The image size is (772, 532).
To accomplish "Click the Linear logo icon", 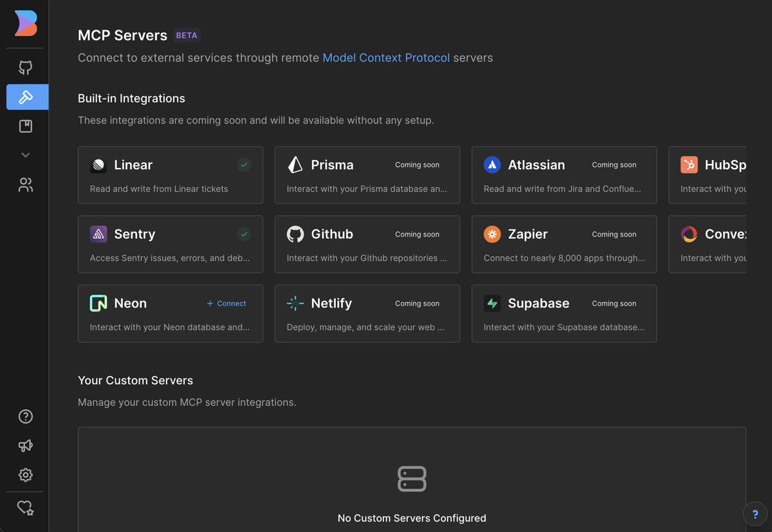I will point(98,165).
